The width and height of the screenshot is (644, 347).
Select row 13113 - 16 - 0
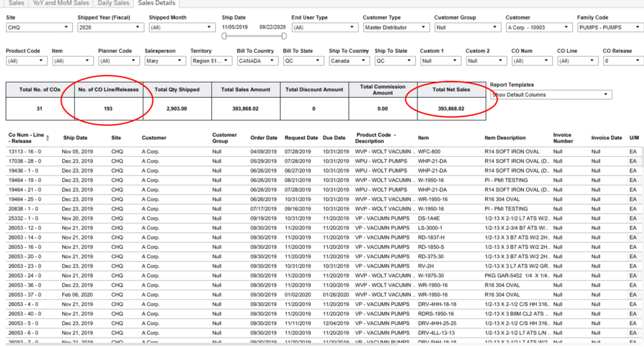click(x=325, y=152)
